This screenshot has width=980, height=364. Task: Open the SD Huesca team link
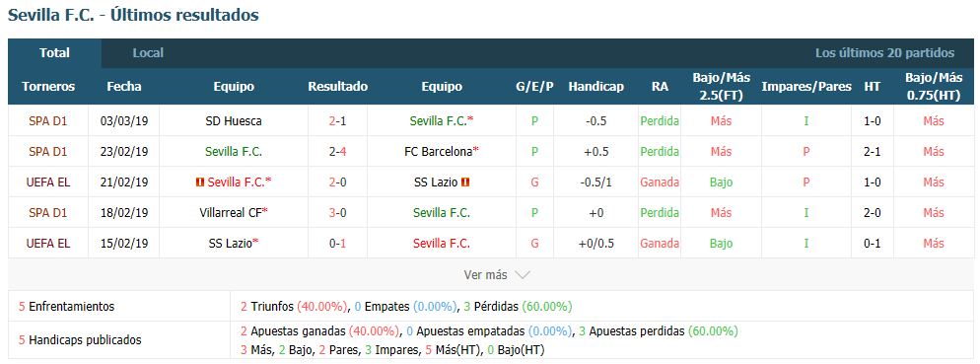point(234,121)
